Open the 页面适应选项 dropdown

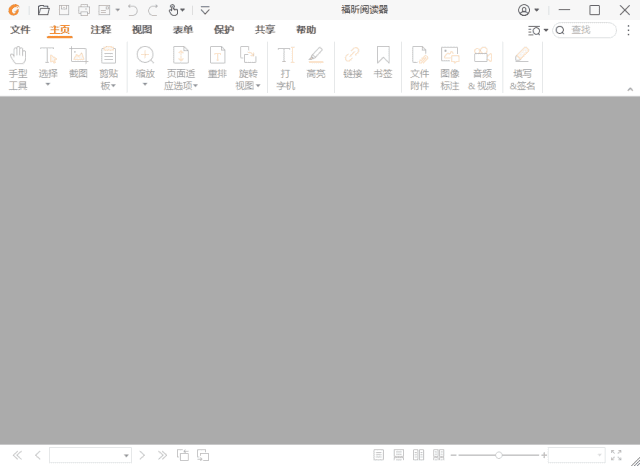[x=181, y=68]
